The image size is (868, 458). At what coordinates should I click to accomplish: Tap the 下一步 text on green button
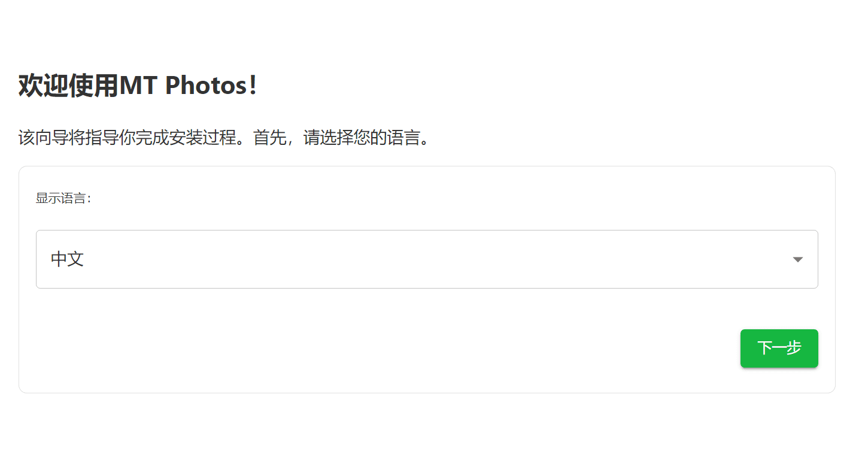(779, 348)
